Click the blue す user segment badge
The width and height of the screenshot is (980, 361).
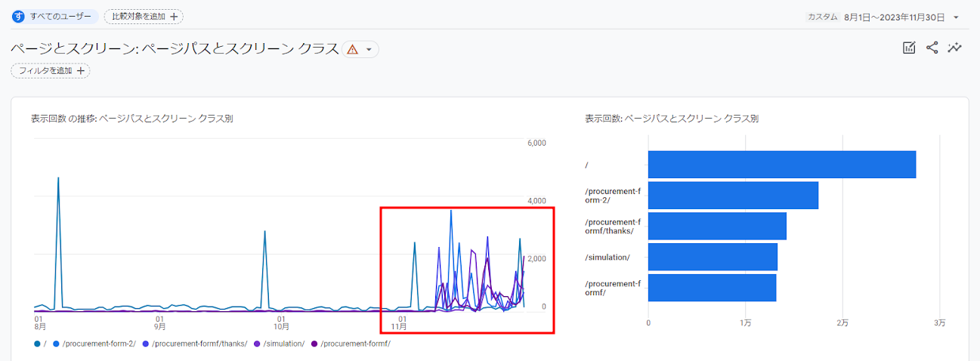[19, 17]
